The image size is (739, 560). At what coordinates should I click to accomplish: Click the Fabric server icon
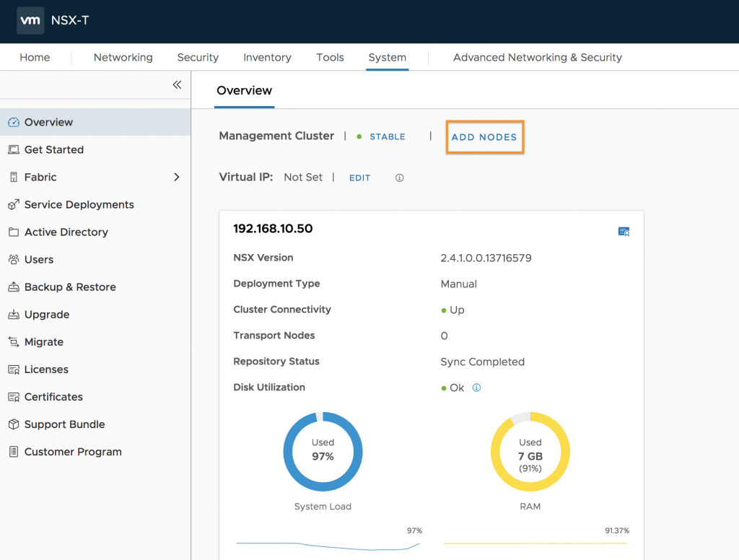coord(14,177)
